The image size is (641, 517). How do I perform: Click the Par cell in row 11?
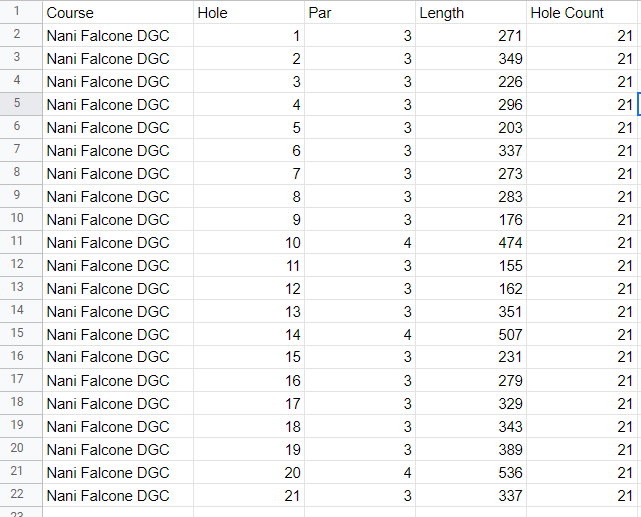coord(359,242)
